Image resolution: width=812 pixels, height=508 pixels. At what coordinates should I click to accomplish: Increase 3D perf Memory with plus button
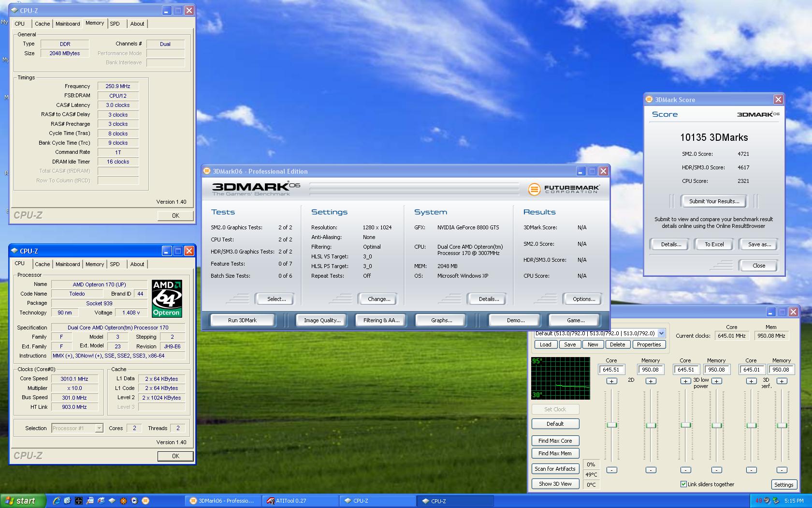[782, 381]
